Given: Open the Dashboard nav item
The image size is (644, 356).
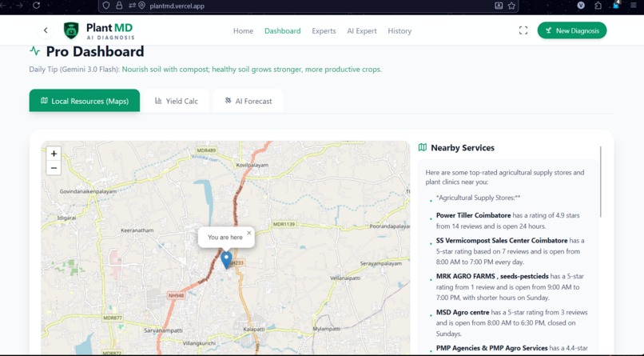Looking at the screenshot, I should point(283,31).
